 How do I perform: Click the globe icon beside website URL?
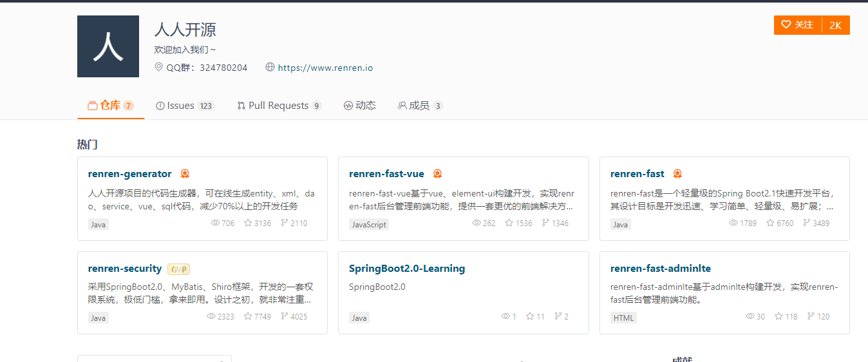(x=270, y=67)
